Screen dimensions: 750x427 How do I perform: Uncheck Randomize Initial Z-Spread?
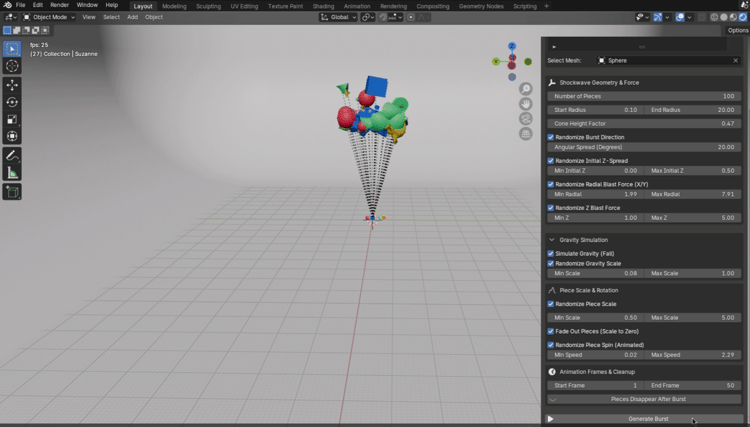coord(551,161)
